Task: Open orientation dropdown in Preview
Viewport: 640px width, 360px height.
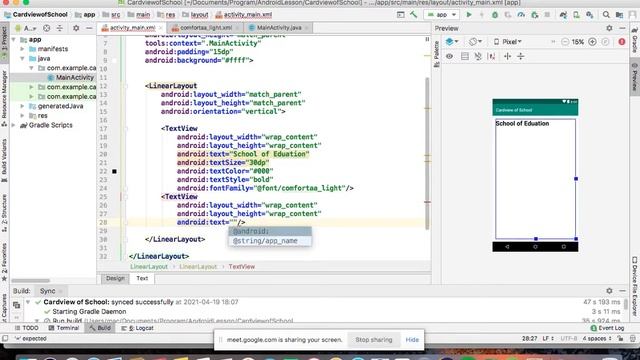Action: click(475, 42)
